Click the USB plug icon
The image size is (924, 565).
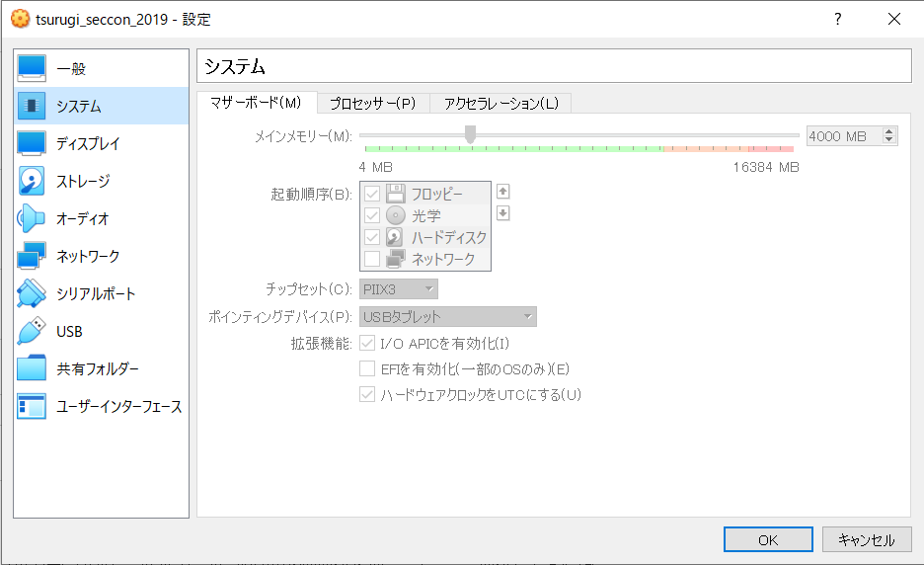[32, 332]
